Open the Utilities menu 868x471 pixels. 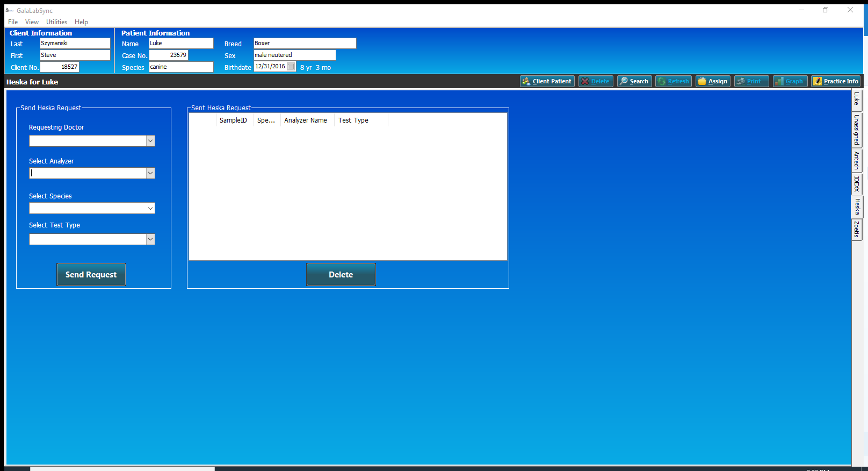(56, 22)
